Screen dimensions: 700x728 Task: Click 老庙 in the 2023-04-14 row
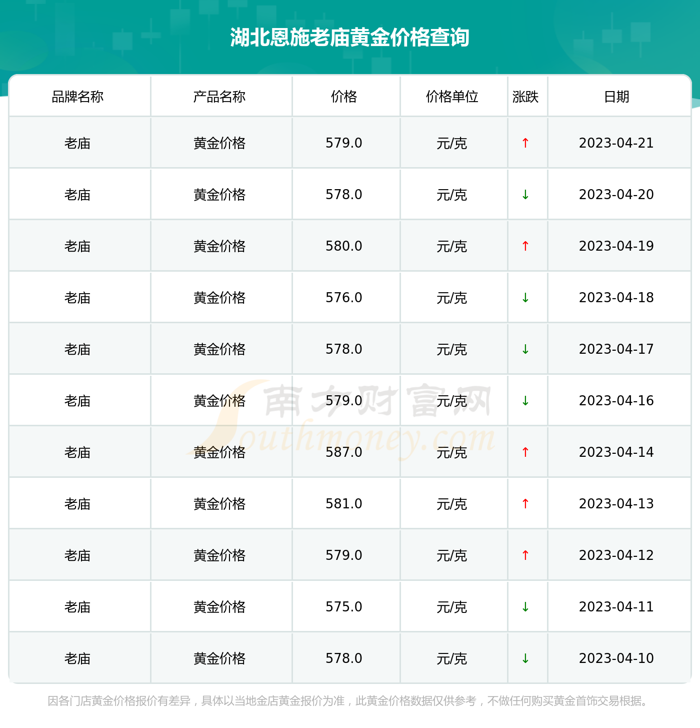pyautogui.click(x=77, y=453)
